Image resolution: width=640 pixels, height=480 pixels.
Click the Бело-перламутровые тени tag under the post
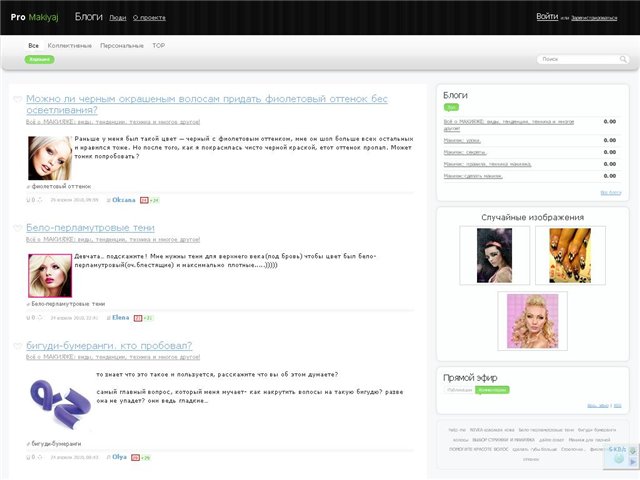click(x=68, y=304)
